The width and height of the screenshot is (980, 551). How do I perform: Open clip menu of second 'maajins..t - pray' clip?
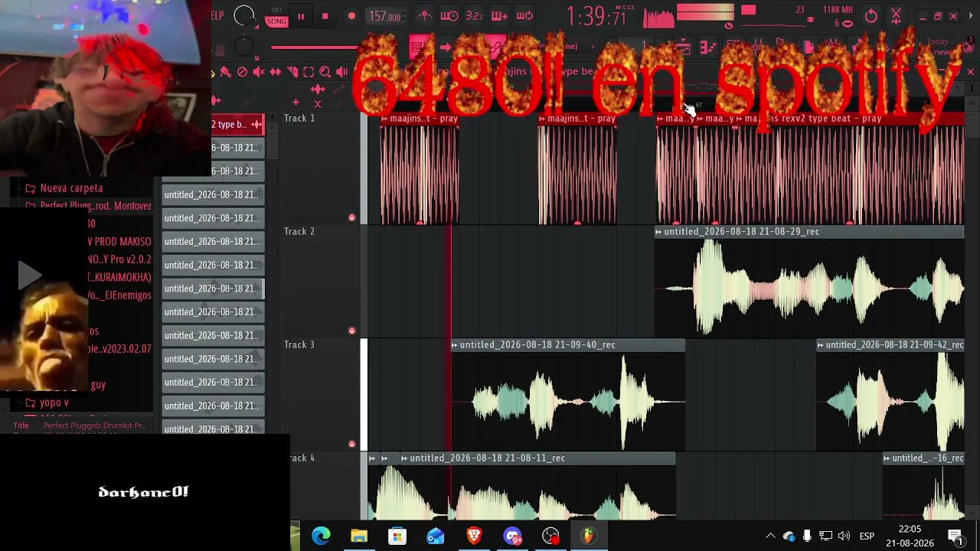[x=542, y=119]
